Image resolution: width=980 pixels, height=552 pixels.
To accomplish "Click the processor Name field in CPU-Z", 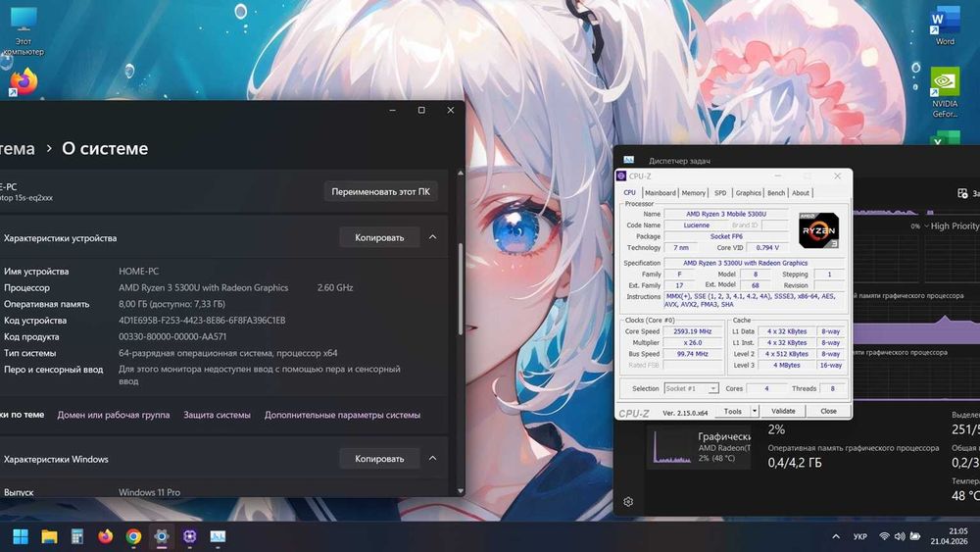I will pyautogui.click(x=726, y=214).
